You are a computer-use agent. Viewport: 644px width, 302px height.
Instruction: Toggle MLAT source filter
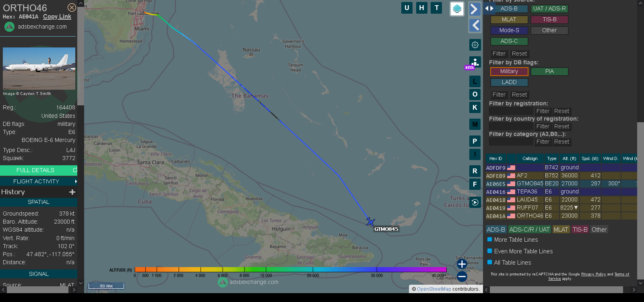tap(509, 19)
